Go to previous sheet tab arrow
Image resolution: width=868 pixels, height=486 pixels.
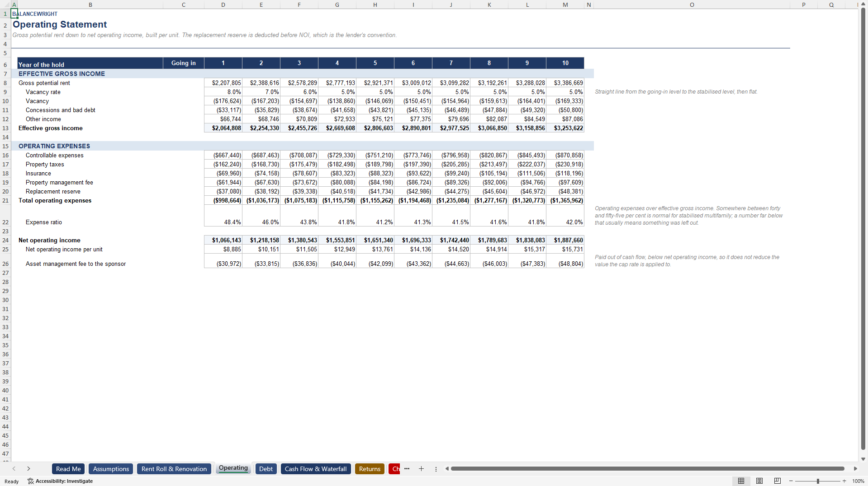coord(14,469)
